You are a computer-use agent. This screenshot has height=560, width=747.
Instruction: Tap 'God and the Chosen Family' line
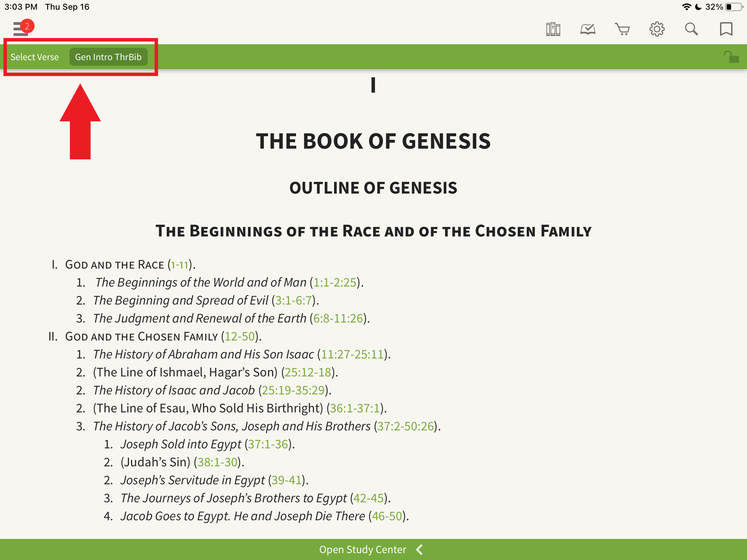point(142,336)
